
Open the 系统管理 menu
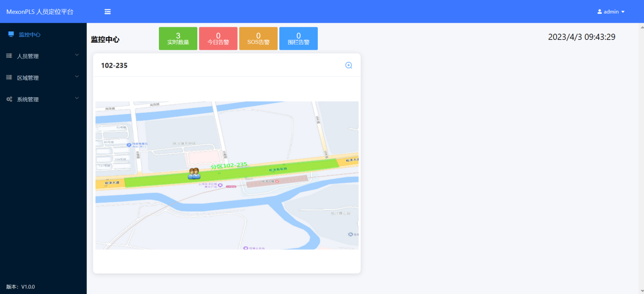pos(43,99)
